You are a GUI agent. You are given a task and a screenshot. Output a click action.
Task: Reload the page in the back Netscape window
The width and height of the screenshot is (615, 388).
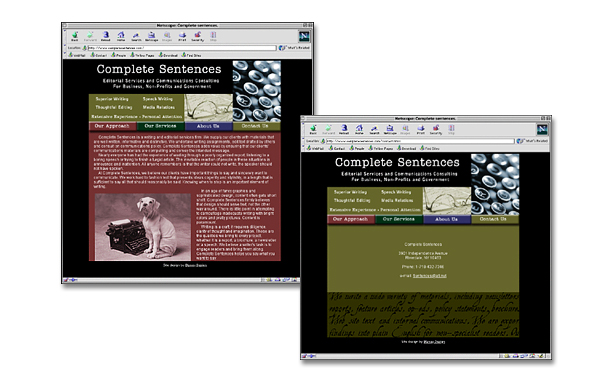click(106, 36)
